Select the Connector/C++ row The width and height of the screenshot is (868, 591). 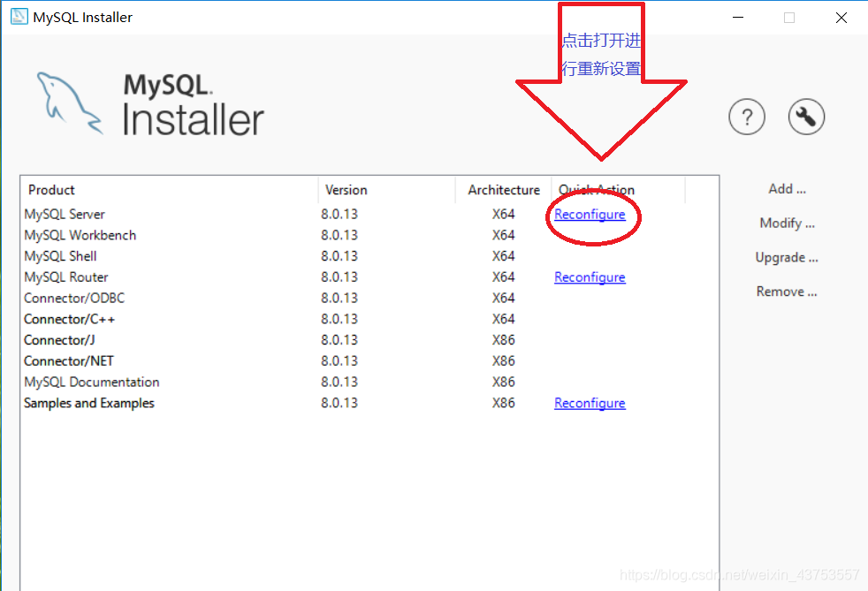tap(369, 319)
